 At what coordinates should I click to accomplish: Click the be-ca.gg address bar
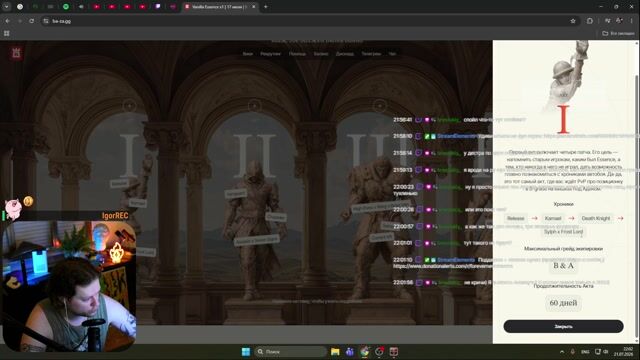click(306, 21)
